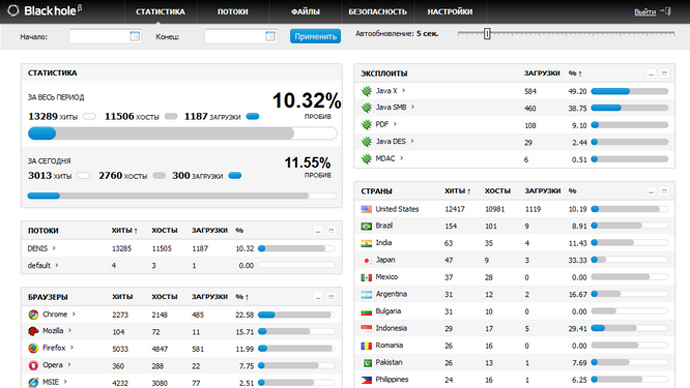Click the Chrome browser icon

click(33, 315)
